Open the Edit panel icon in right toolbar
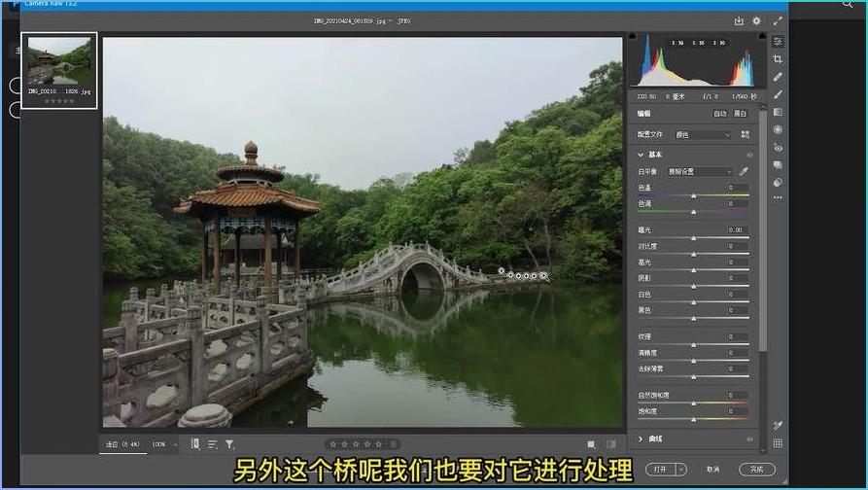Viewport: 868px width, 490px height. pyautogui.click(x=778, y=42)
